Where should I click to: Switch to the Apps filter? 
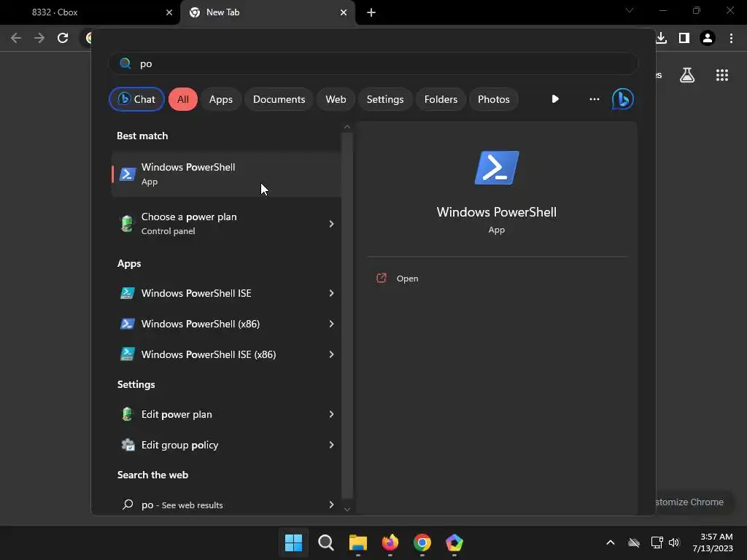tap(220, 99)
